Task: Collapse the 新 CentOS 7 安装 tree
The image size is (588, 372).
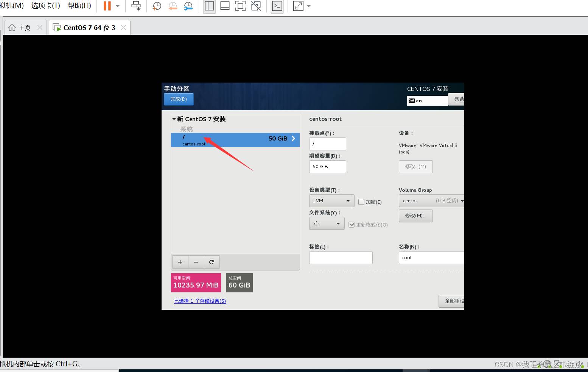Action: (174, 119)
